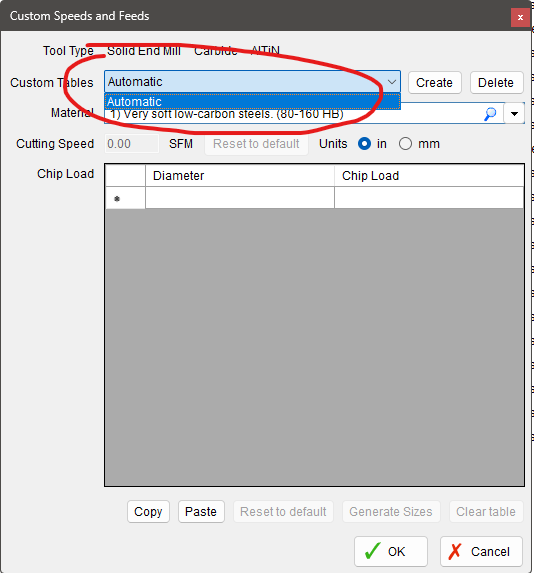534x573 pixels.
Task: Select mm units radio button
Action: click(x=405, y=144)
